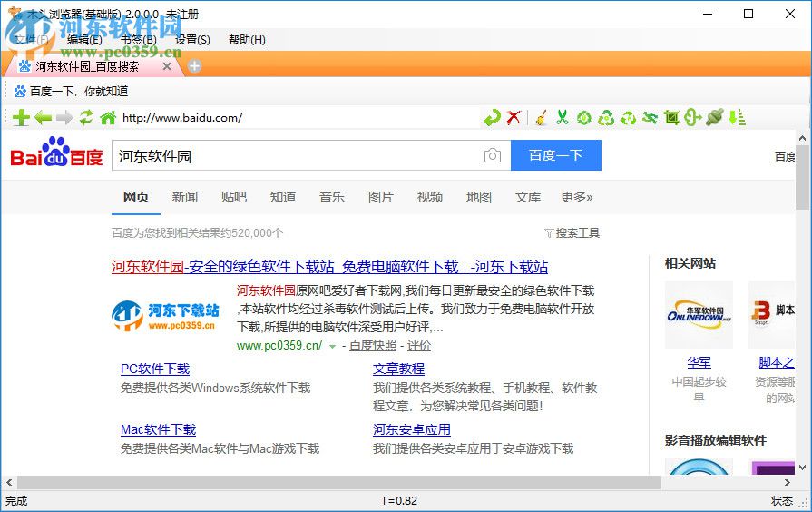Open the 搜索工具 filter options

(x=572, y=233)
